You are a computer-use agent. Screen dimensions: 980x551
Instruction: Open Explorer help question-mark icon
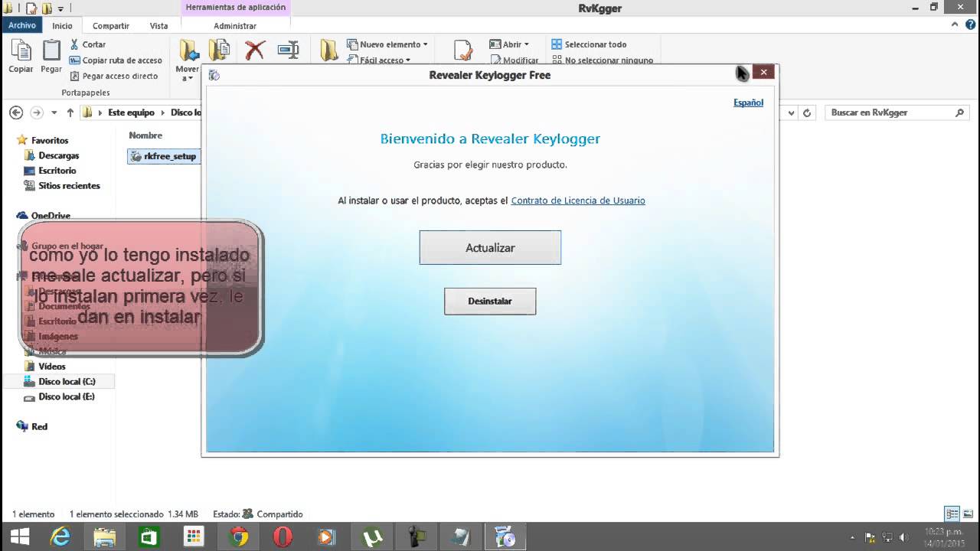(x=969, y=25)
